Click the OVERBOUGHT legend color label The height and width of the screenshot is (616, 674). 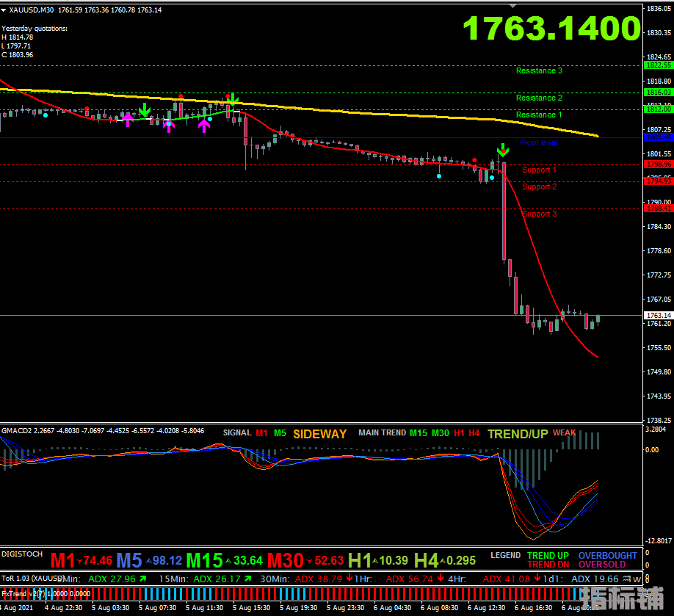coord(607,556)
